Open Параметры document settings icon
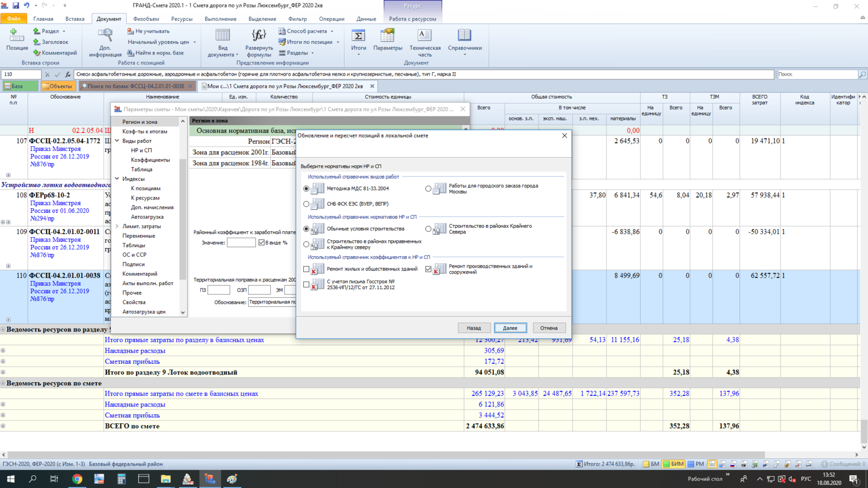This screenshot has width=868, height=488. [387, 36]
